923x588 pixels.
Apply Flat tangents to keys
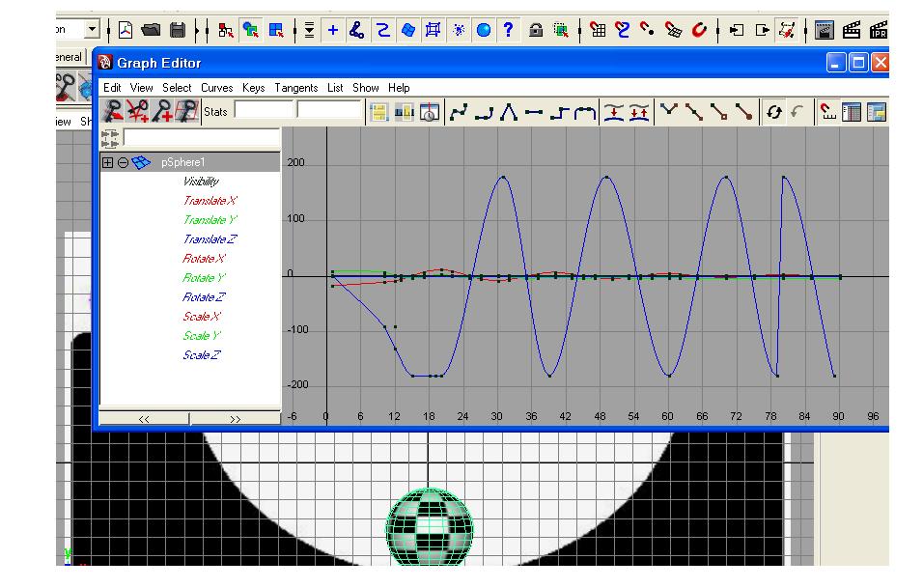point(533,112)
